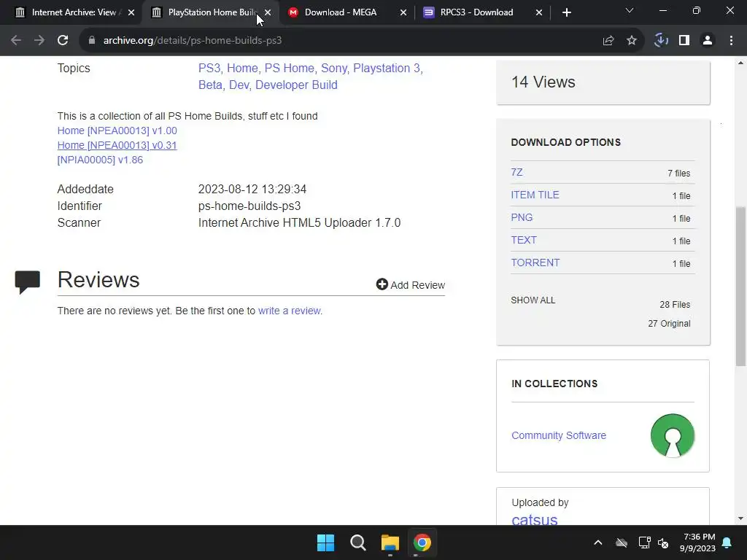The width and height of the screenshot is (747, 560).
Task: Download the PNG file
Action: pyautogui.click(x=522, y=217)
